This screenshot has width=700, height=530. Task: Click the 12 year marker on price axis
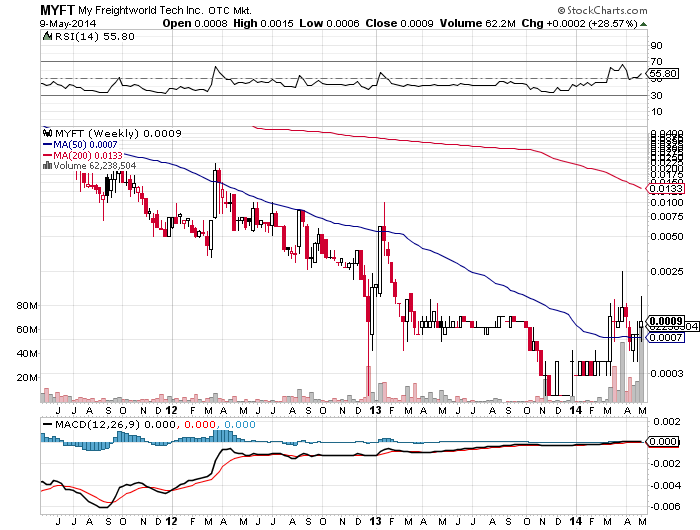coord(171,410)
